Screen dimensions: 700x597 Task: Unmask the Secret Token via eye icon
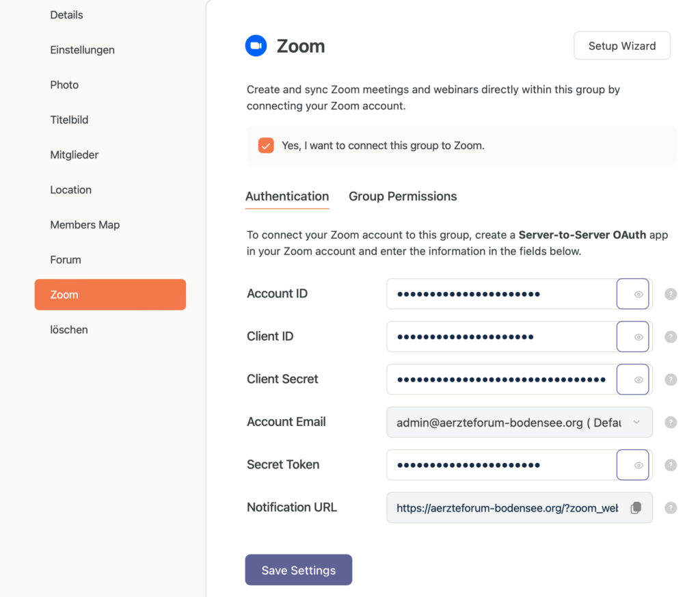point(633,465)
